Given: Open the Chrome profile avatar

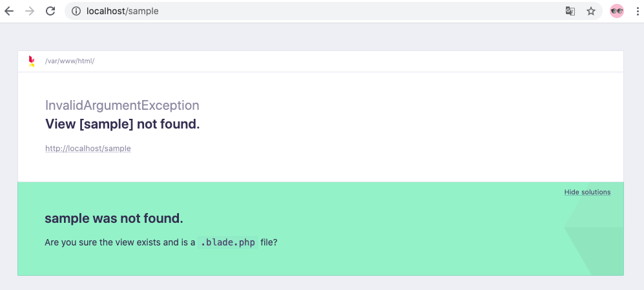Looking at the screenshot, I should (x=617, y=11).
